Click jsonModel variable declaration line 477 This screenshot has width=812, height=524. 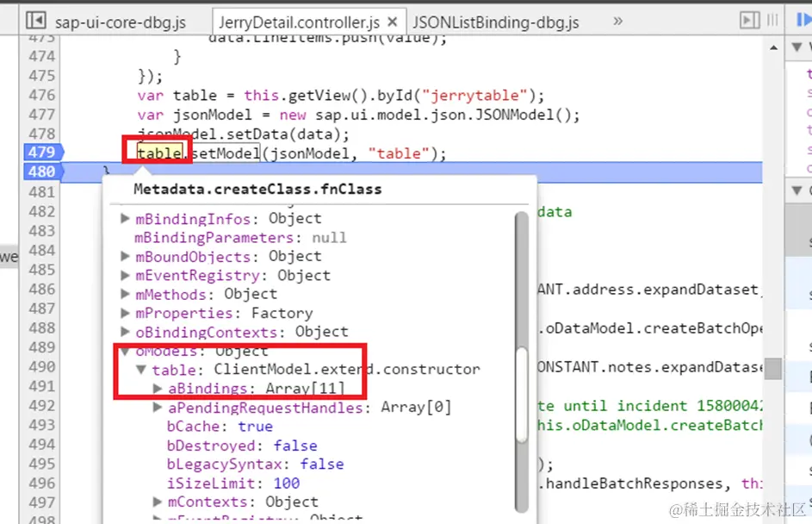[x=213, y=115]
